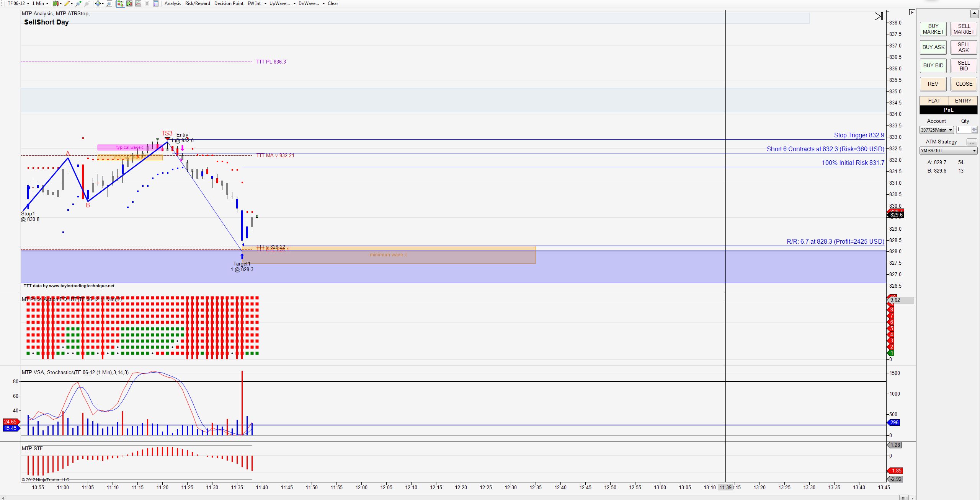Select the Stop Trigger 832.9 line label
Viewport: 980px width, 500px height.
859,135
